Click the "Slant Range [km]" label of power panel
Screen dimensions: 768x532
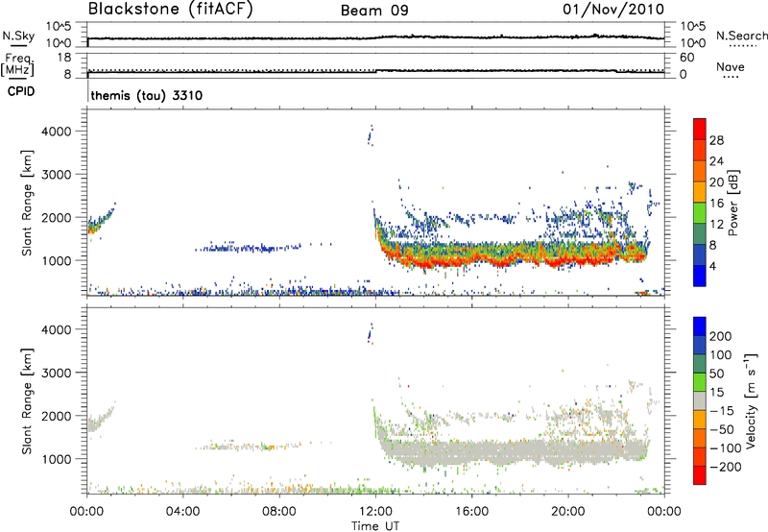(27, 203)
